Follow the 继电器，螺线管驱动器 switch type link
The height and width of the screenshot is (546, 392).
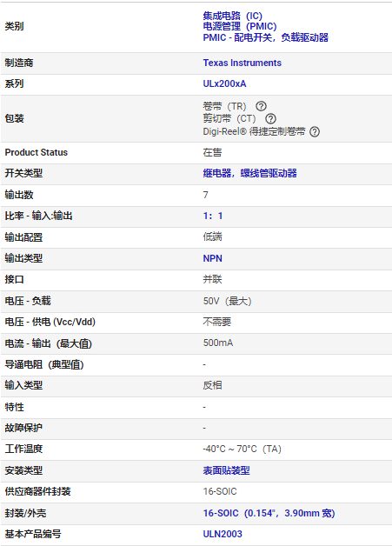pyautogui.click(x=250, y=173)
